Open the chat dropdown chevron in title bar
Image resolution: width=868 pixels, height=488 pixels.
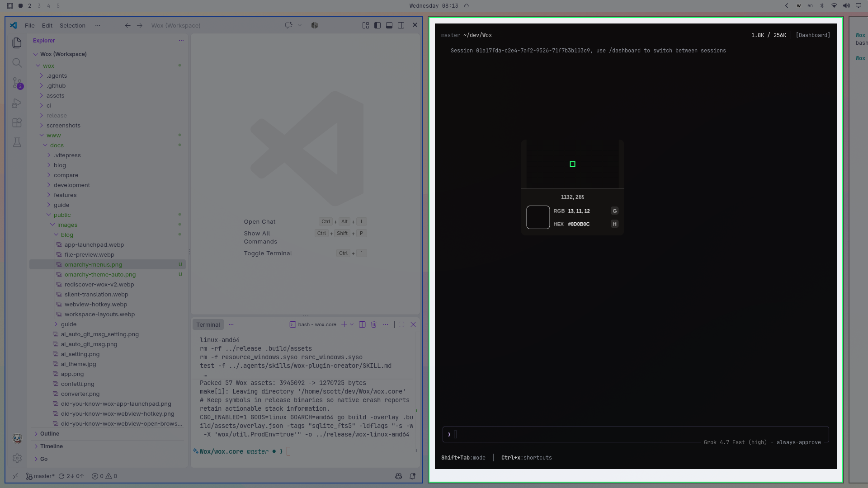pyautogui.click(x=299, y=25)
